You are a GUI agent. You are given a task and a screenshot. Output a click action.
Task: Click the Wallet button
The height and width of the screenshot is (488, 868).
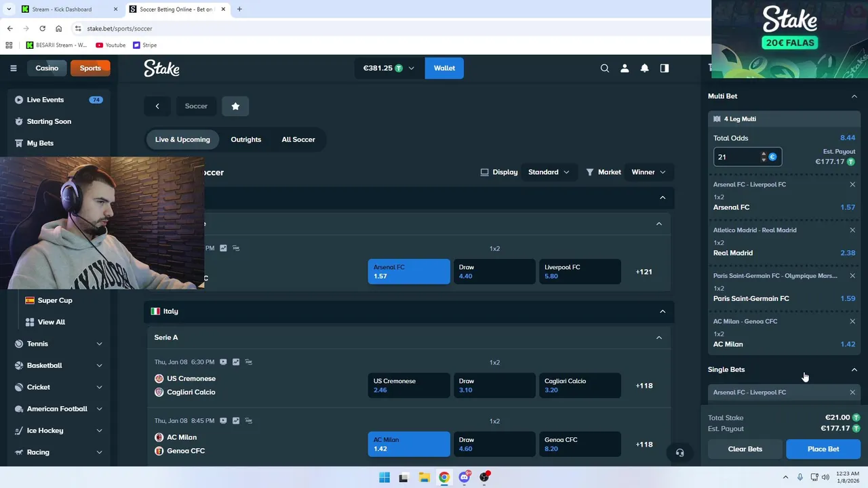pos(444,68)
